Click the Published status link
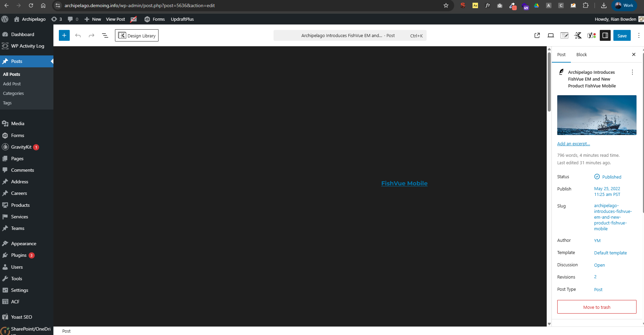 [x=611, y=177]
